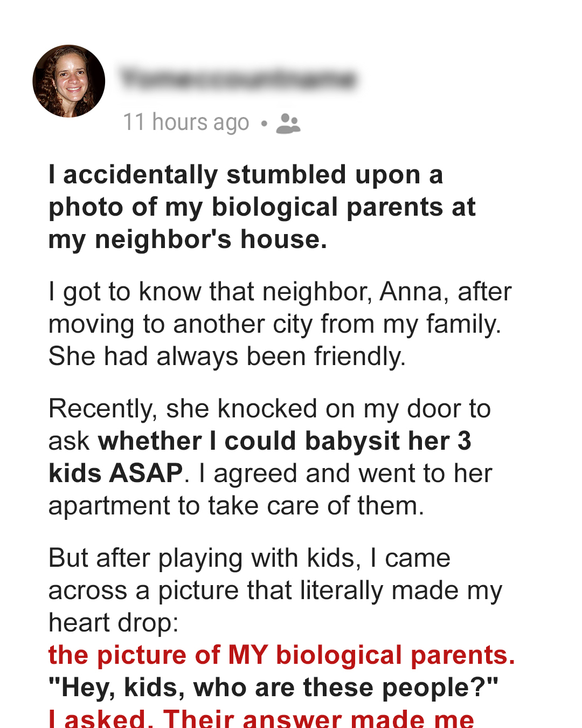This screenshot has height=728, width=582.
Task: Click the line 'my neighbor's house.'
Action: [x=188, y=239]
